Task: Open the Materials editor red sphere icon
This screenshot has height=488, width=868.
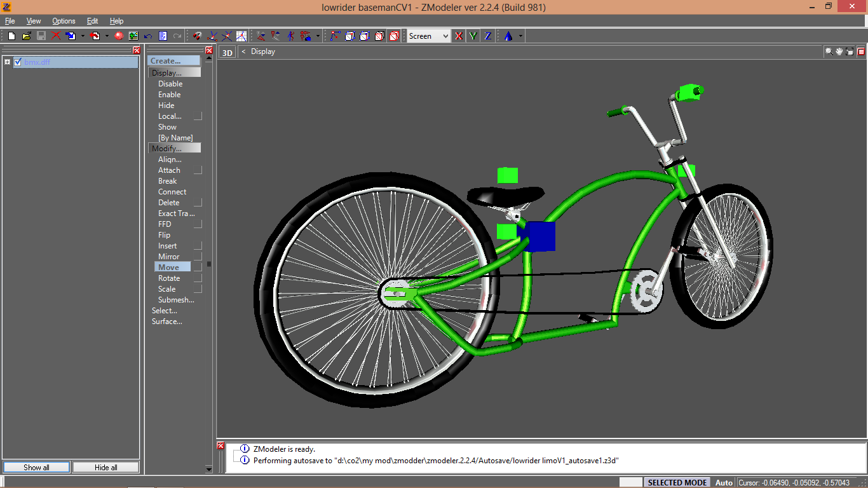Action: tap(119, 36)
